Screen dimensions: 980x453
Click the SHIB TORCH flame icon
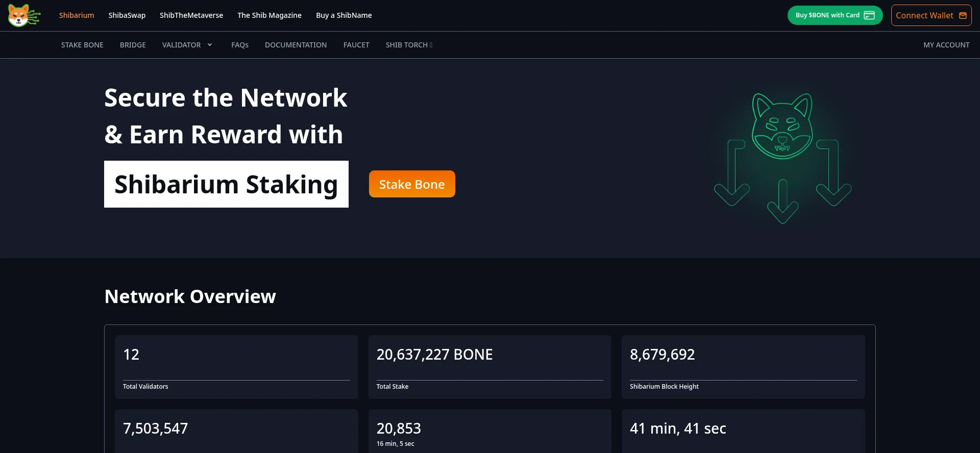click(x=431, y=45)
